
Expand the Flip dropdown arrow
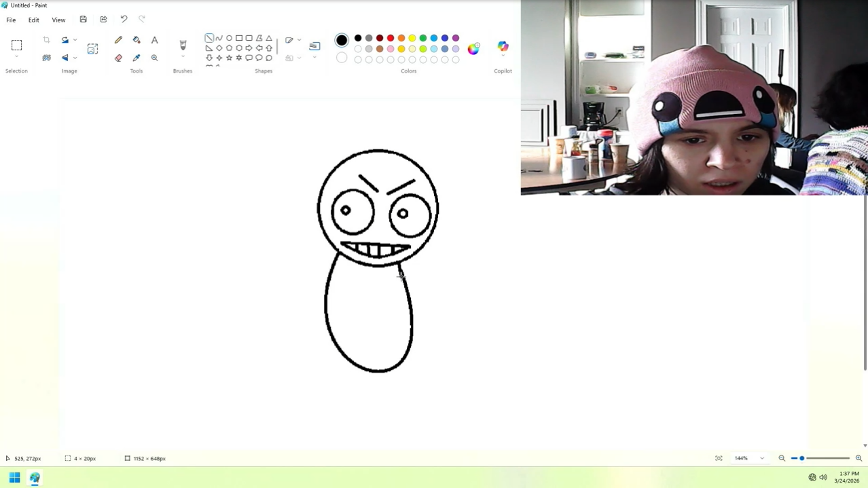click(75, 58)
